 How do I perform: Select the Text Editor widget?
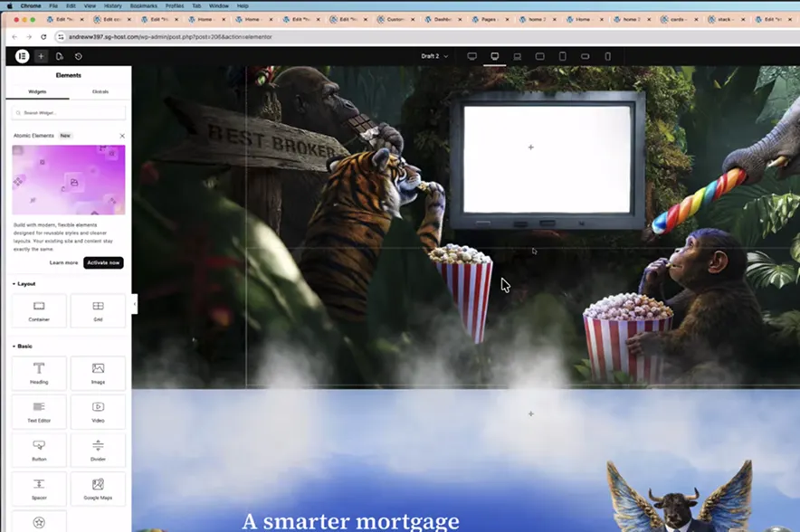pyautogui.click(x=39, y=412)
